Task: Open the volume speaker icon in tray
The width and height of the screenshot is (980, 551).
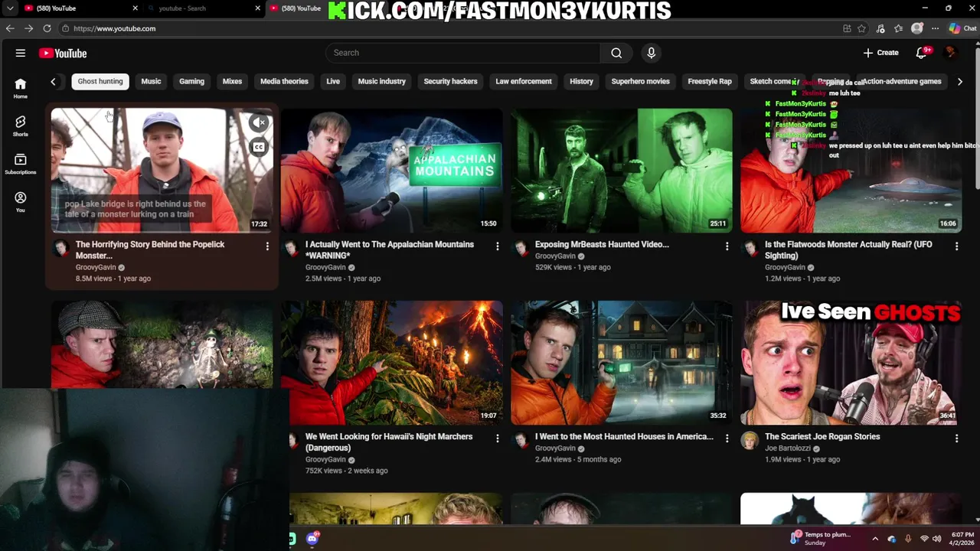Action: [937, 539]
